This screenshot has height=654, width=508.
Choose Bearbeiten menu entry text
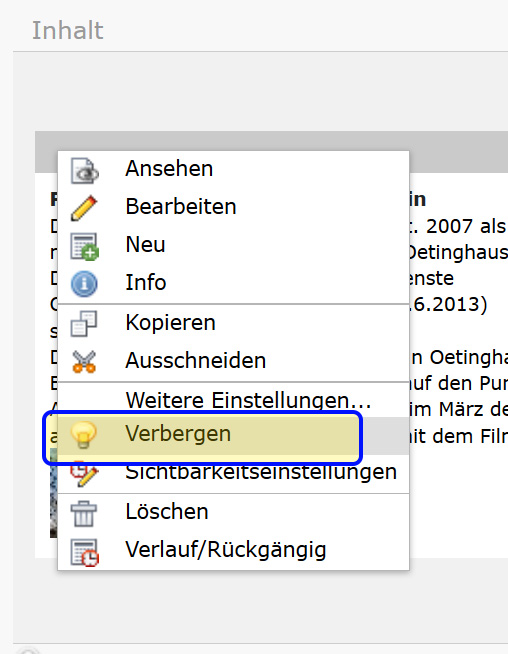click(181, 206)
